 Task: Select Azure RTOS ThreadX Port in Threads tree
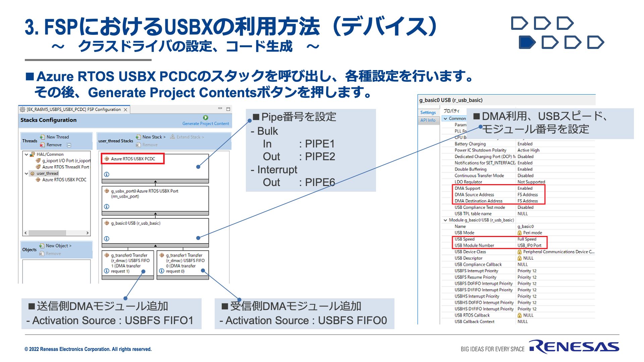(62, 167)
